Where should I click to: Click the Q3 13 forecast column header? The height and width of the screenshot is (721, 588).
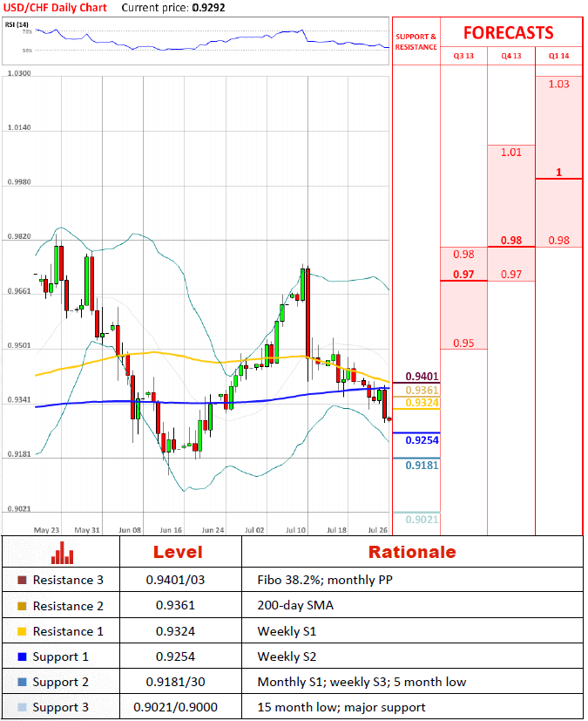pyautogui.click(x=463, y=56)
